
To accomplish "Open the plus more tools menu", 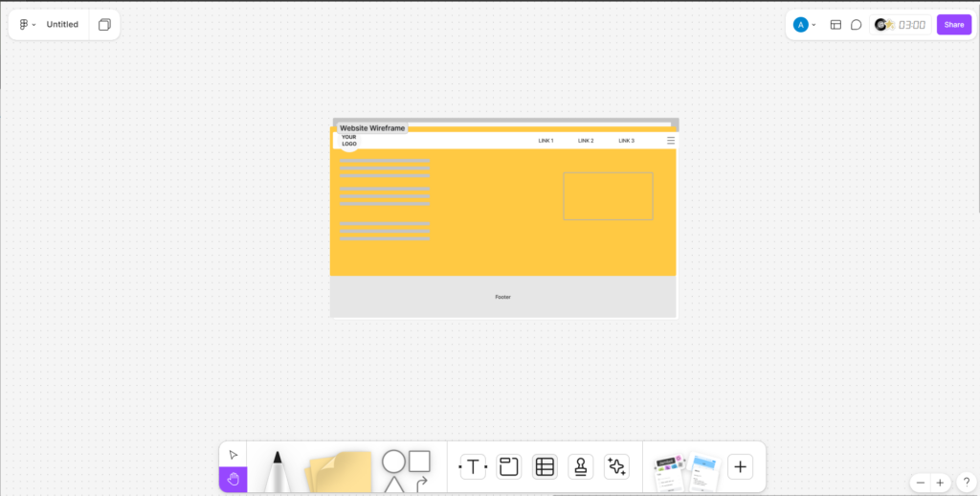I will 740,466.
